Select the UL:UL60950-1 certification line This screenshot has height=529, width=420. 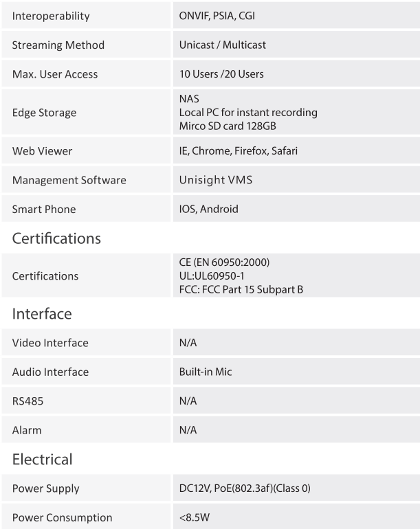pos(212,276)
